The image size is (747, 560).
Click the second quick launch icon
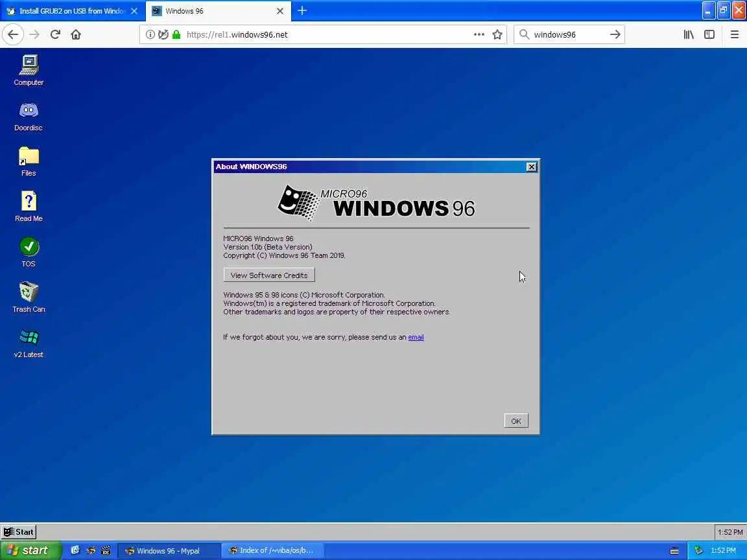[91, 550]
